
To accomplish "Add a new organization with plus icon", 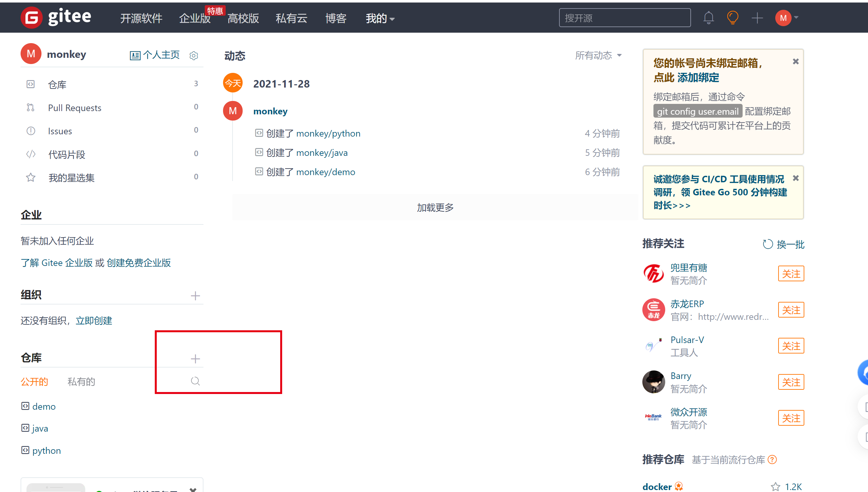I will [195, 296].
